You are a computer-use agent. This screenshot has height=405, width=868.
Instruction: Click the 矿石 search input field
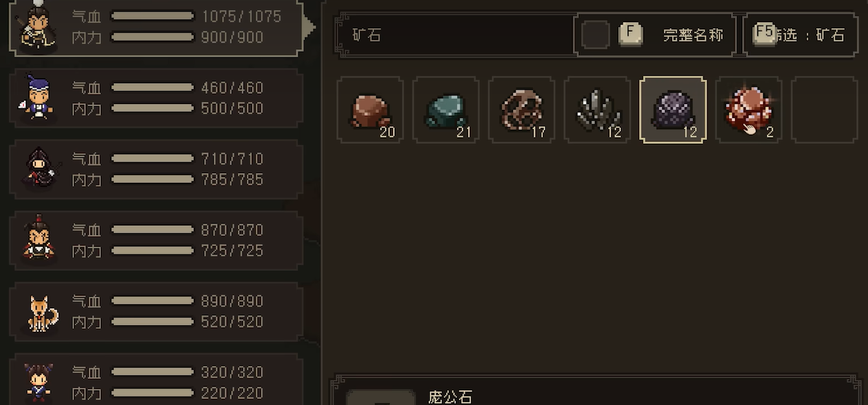[x=455, y=34]
